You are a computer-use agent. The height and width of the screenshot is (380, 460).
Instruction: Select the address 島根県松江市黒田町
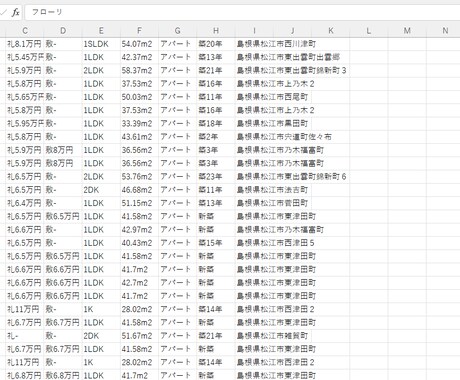[x=272, y=123]
